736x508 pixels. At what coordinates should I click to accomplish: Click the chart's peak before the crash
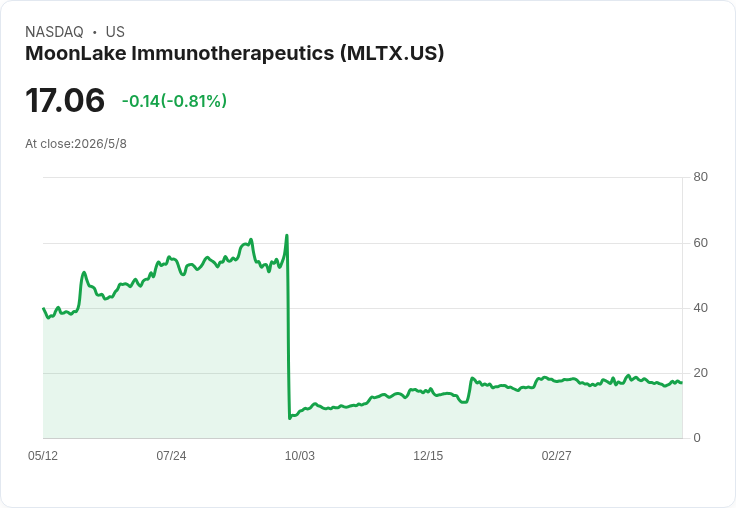[287, 235]
